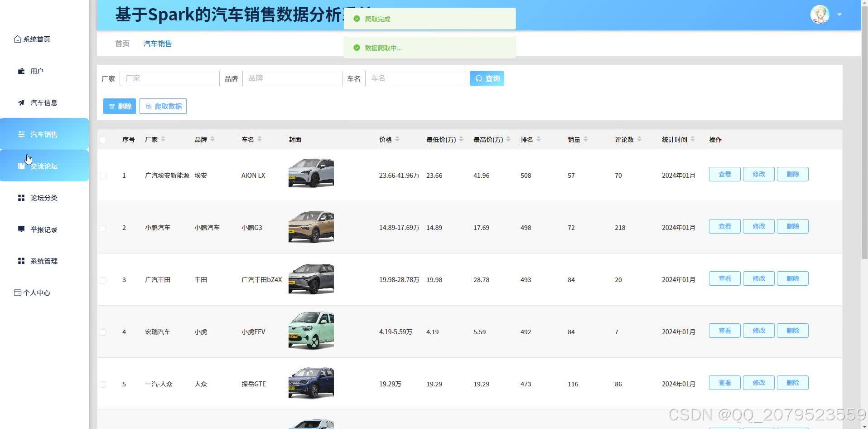Sort the table by 最低价(万) column
The height and width of the screenshot is (429, 868).
point(461,139)
